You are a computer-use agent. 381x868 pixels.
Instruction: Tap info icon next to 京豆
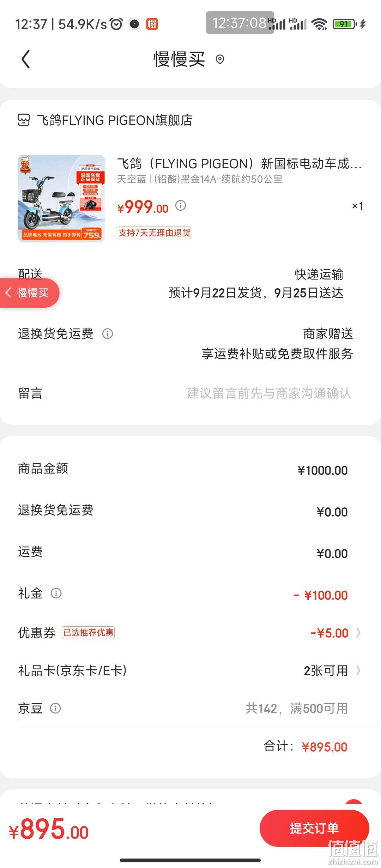[55, 708]
